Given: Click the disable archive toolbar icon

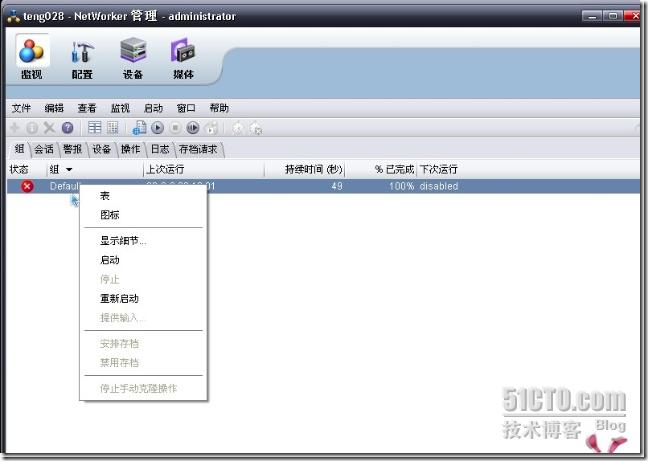Looking at the screenshot, I should tap(256, 128).
